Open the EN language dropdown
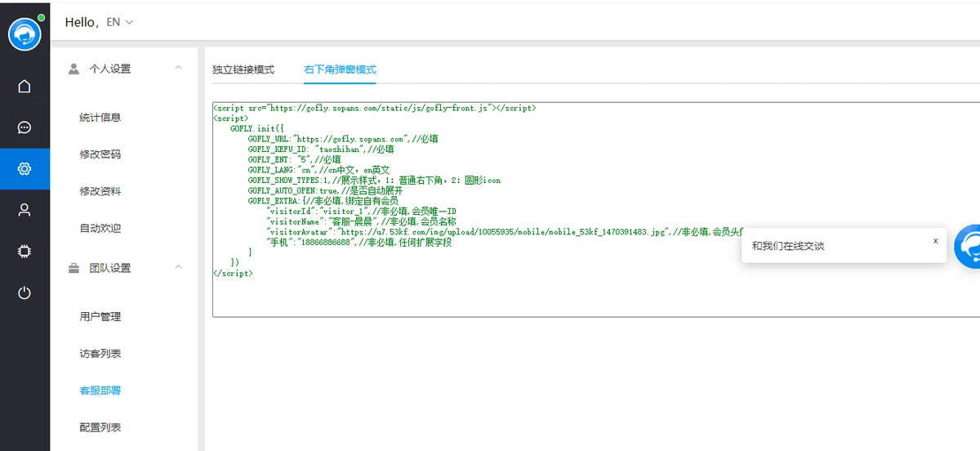The width and height of the screenshot is (980, 451). pyautogui.click(x=120, y=22)
